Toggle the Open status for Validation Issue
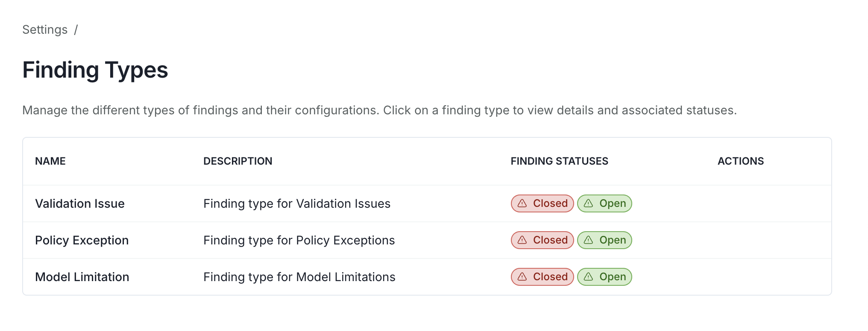This screenshot has width=868, height=331. 604,203
